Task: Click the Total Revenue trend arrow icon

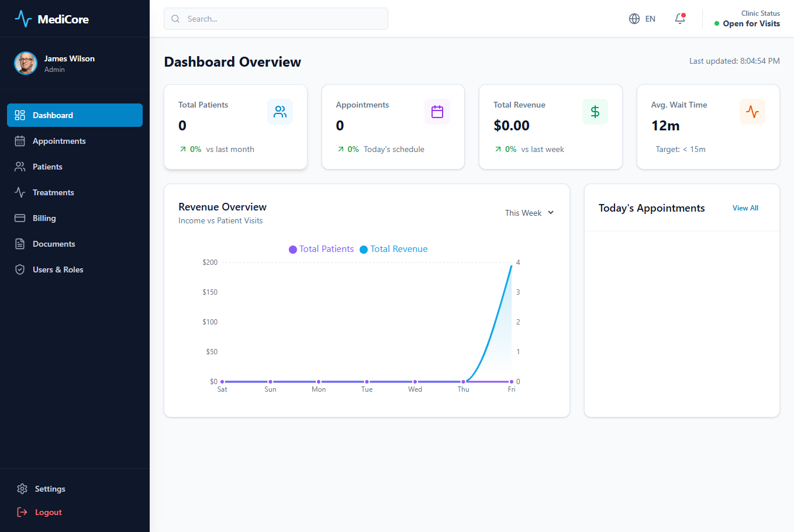Action: [498, 150]
